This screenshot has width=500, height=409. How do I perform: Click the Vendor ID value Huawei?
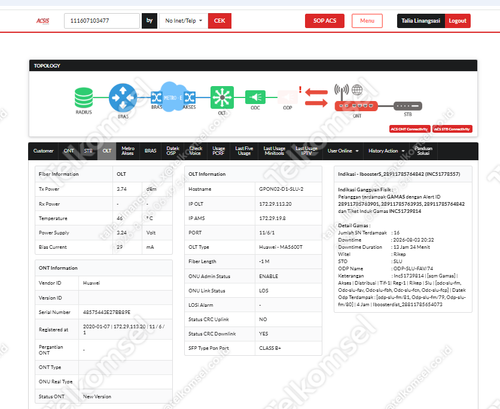[x=91, y=283]
